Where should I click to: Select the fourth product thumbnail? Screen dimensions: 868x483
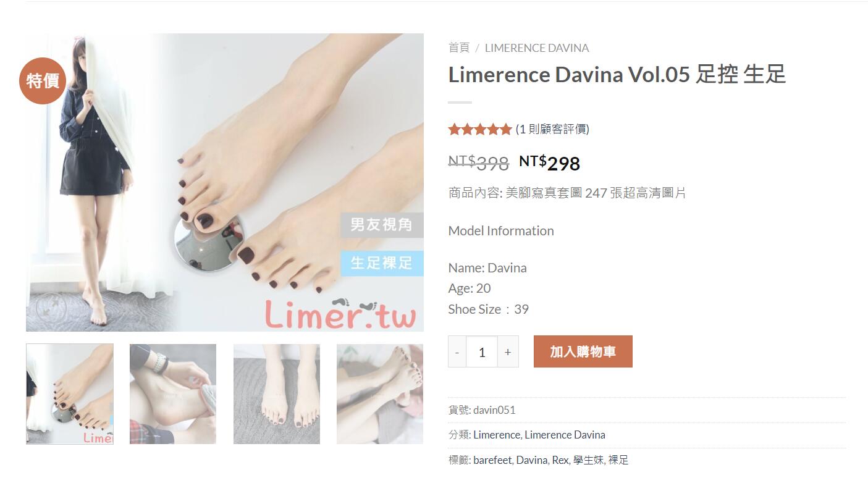point(380,394)
